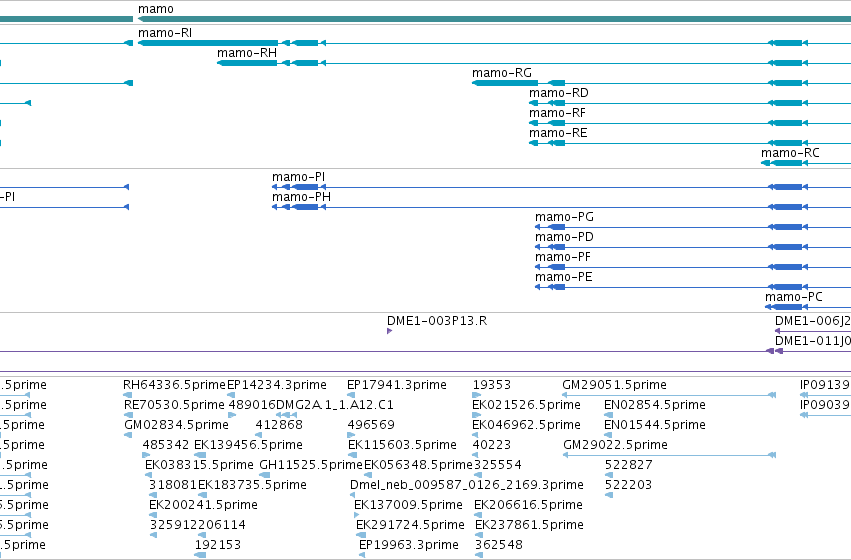Image resolution: width=851 pixels, height=560 pixels.
Task: Select the EK046962.5prime label
Action: (x=526, y=425)
